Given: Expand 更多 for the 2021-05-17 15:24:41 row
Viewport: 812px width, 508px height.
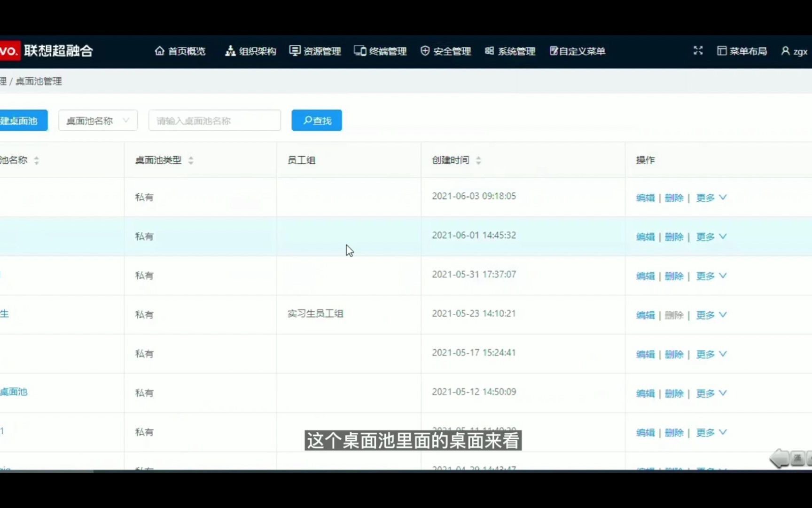Looking at the screenshot, I should 711,354.
